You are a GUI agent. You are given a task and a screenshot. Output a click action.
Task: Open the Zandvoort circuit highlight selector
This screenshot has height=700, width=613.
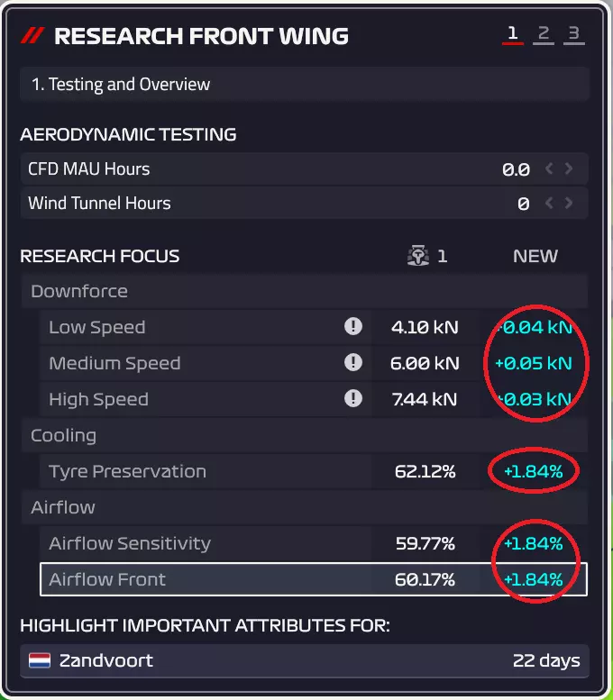tap(304, 660)
